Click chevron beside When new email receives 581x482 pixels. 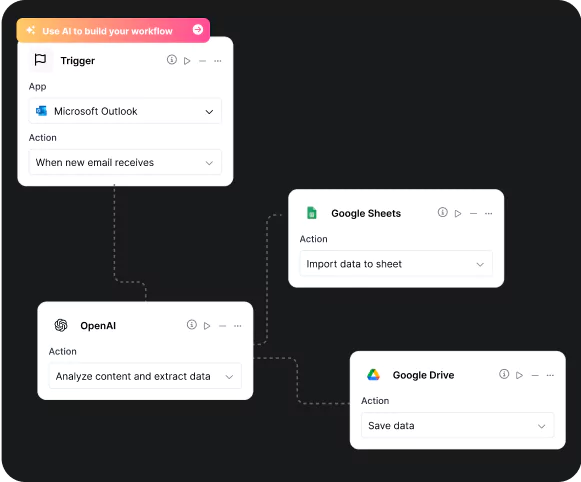tap(209, 163)
